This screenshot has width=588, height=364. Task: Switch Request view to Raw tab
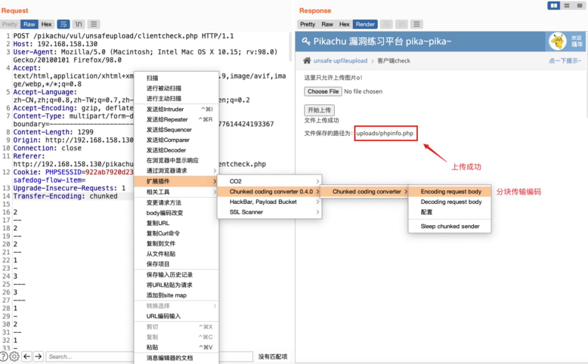[29, 24]
